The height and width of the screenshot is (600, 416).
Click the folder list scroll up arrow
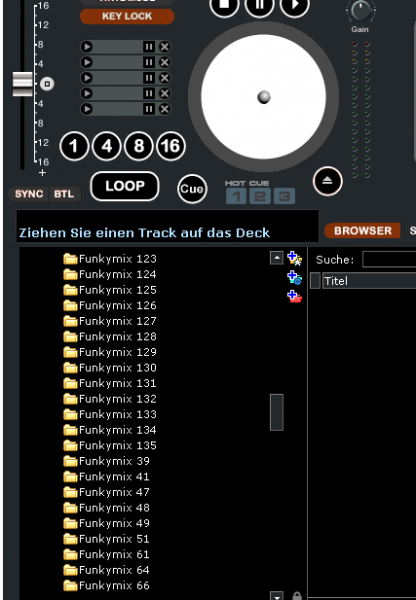coord(276,258)
